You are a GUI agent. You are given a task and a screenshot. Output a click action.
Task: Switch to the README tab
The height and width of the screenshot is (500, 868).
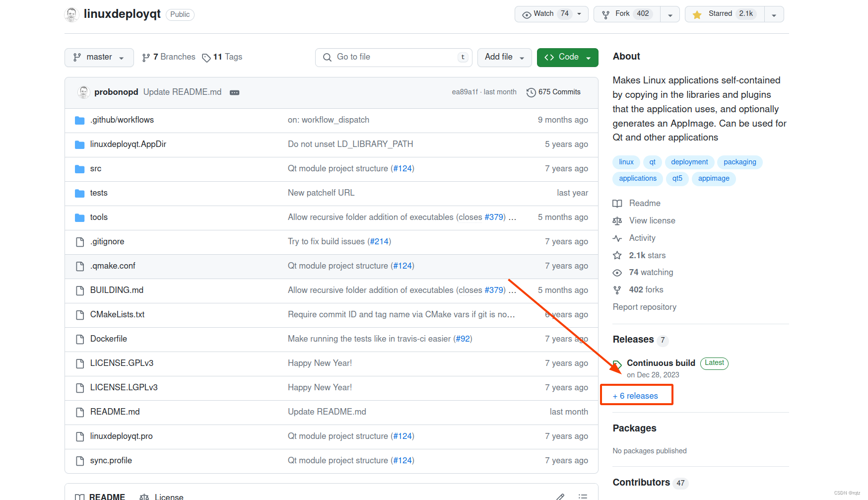pyautogui.click(x=100, y=497)
